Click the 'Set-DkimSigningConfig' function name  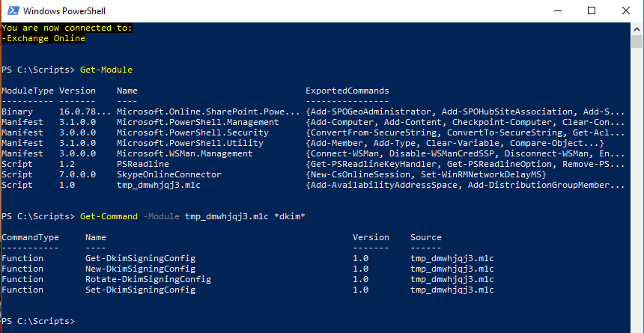141,290
